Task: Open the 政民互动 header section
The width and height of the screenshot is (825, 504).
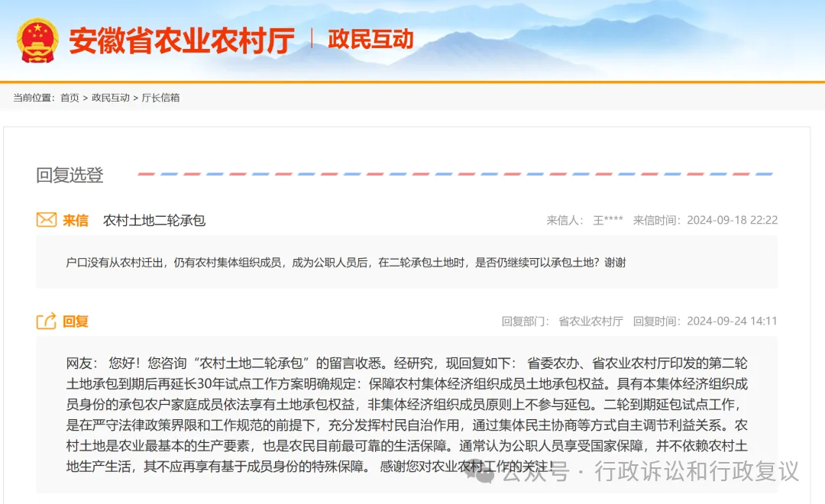Action: pyautogui.click(x=370, y=40)
